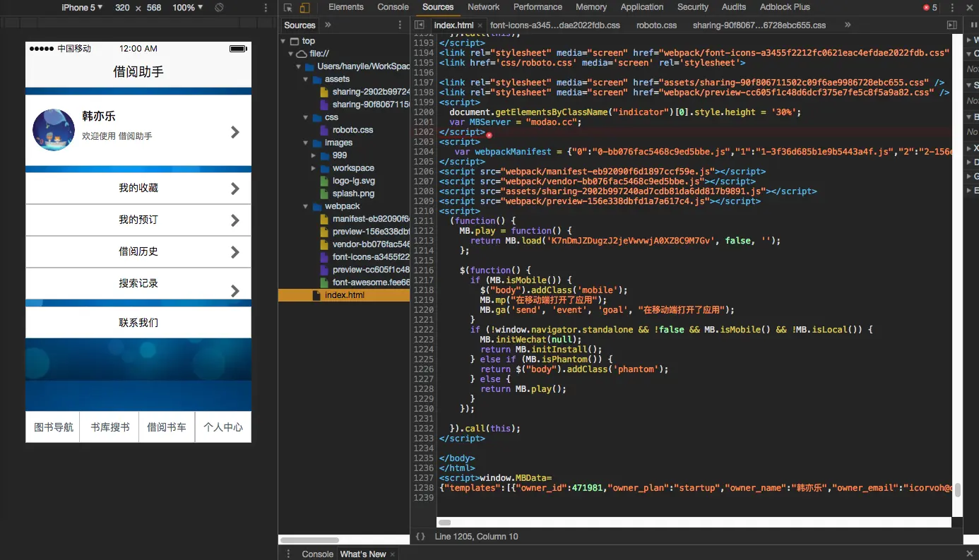Image resolution: width=979 pixels, height=560 pixels.
Task: Toggle the device toolbar icon
Action: 304,8
